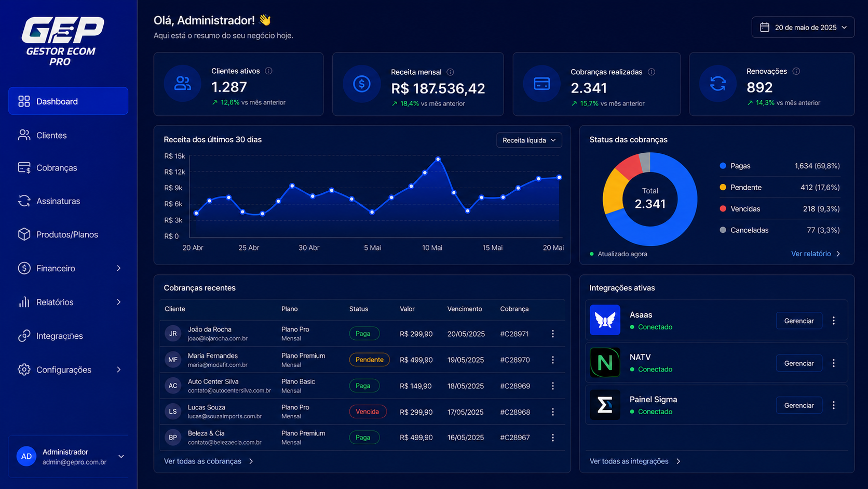This screenshot has height=489, width=868.
Task: Click the donut chart Total 2.341 center
Action: (650, 199)
